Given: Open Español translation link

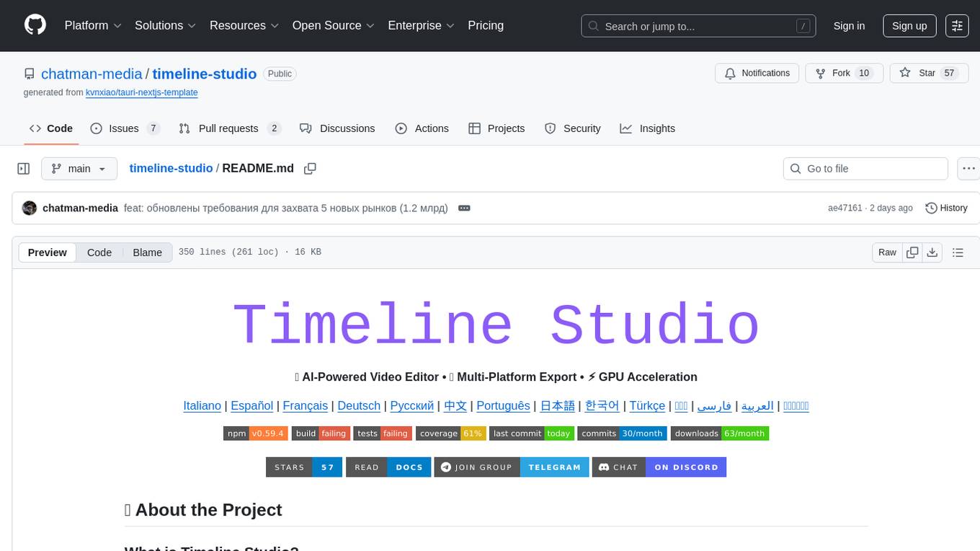Looking at the screenshot, I should (252, 405).
